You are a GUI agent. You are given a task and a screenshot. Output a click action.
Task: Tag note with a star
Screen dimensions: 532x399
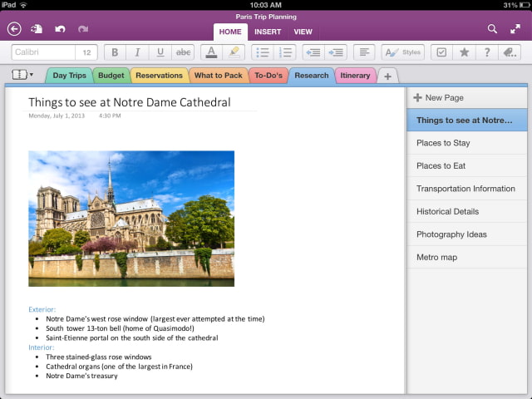pos(464,52)
